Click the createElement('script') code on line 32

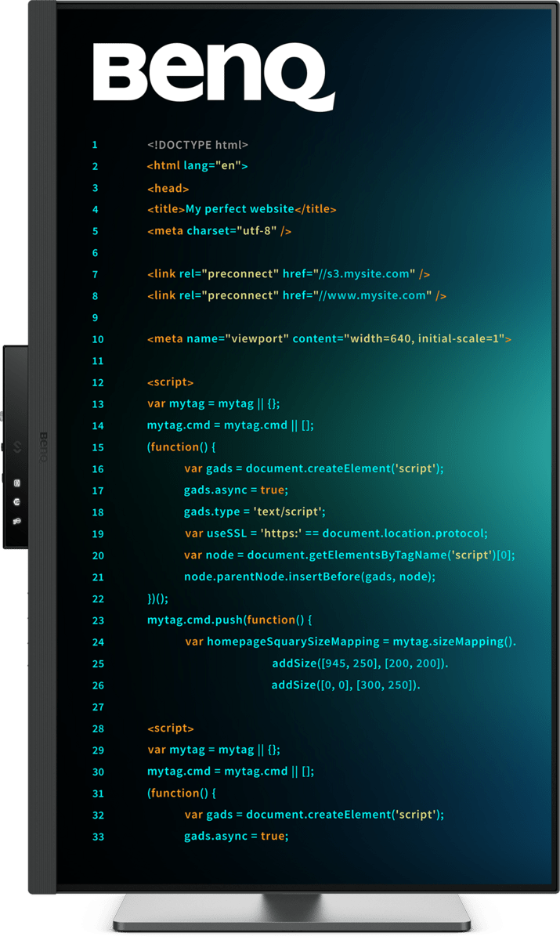coord(314,815)
